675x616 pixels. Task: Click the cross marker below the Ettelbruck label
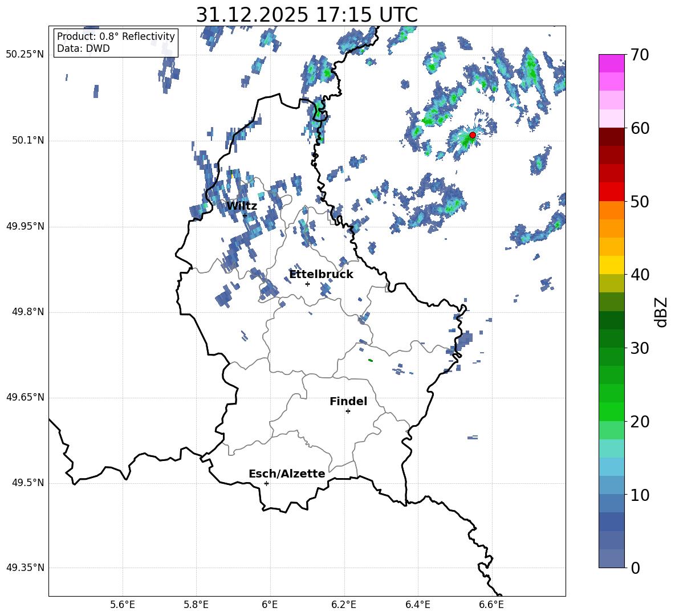tap(307, 284)
